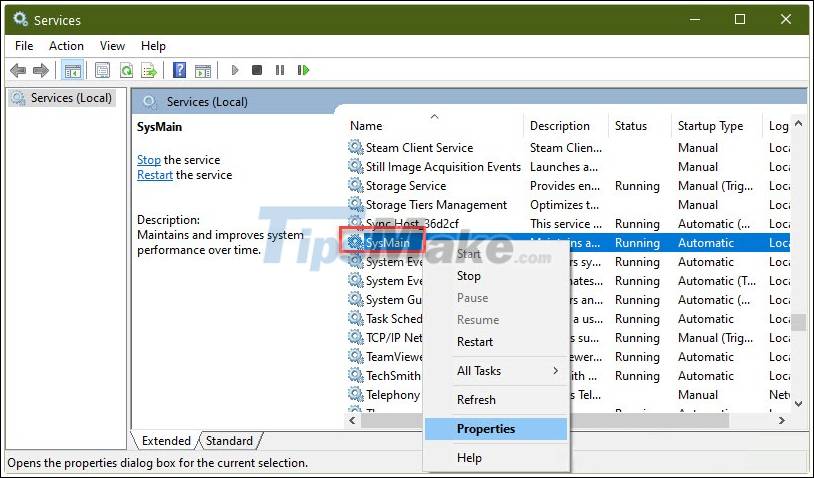814x478 pixels.
Task: Click the Pause Service toolbar icon
Action: pyautogui.click(x=280, y=70)
